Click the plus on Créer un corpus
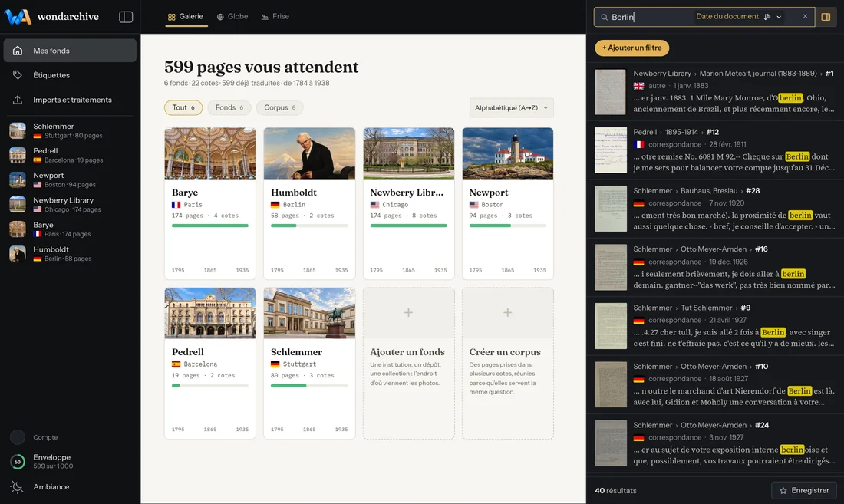The width and height of the screenshot is (844, 504). pos(508,312)
